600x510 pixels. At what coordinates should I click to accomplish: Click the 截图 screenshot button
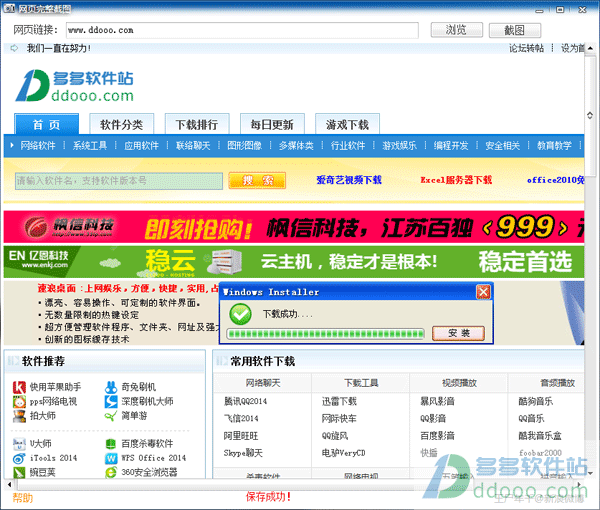tap(515, 30)
